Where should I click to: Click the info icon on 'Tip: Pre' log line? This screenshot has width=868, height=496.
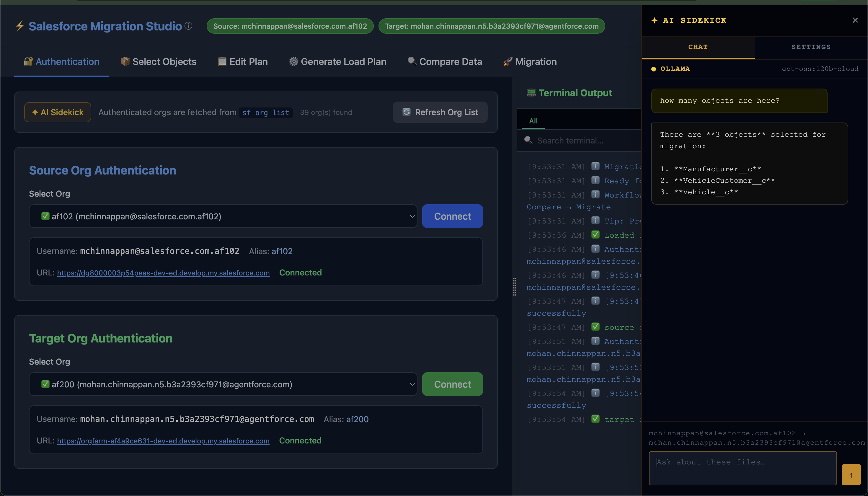(595, 221)
